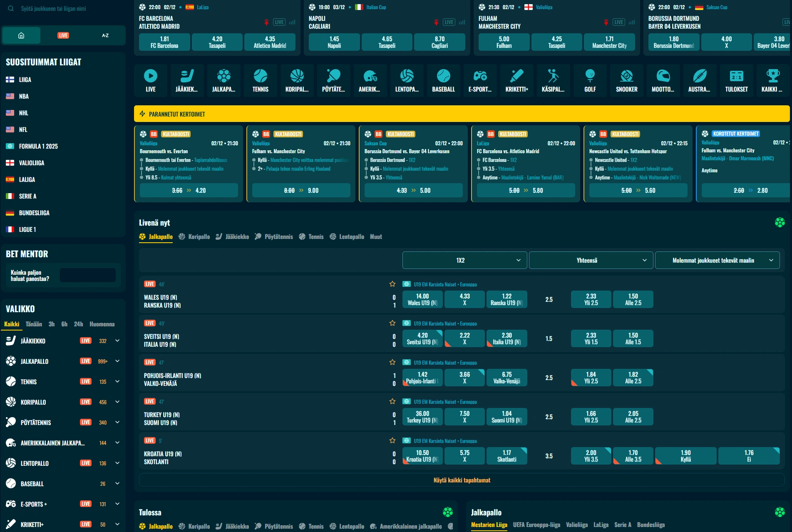Click the Bet Mentor stake input field
The image size is (792, 532).
87,275
